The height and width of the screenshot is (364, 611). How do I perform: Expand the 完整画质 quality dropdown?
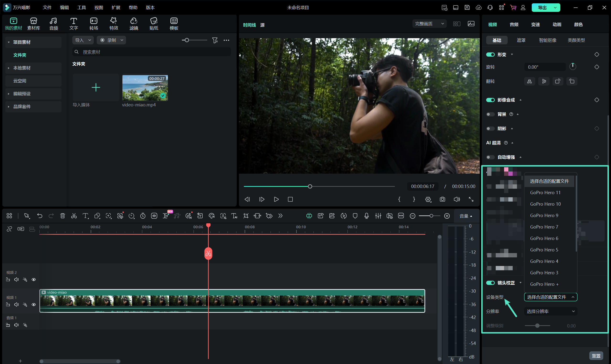coord(429,24)
